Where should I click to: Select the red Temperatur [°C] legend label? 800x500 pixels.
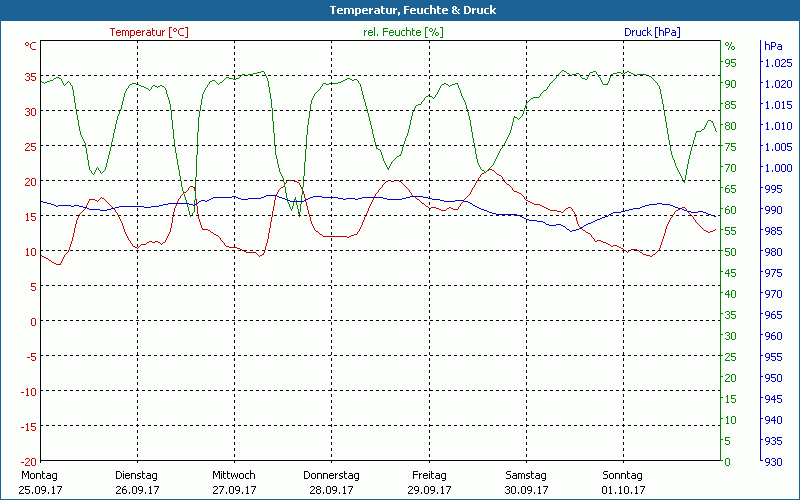149,32
